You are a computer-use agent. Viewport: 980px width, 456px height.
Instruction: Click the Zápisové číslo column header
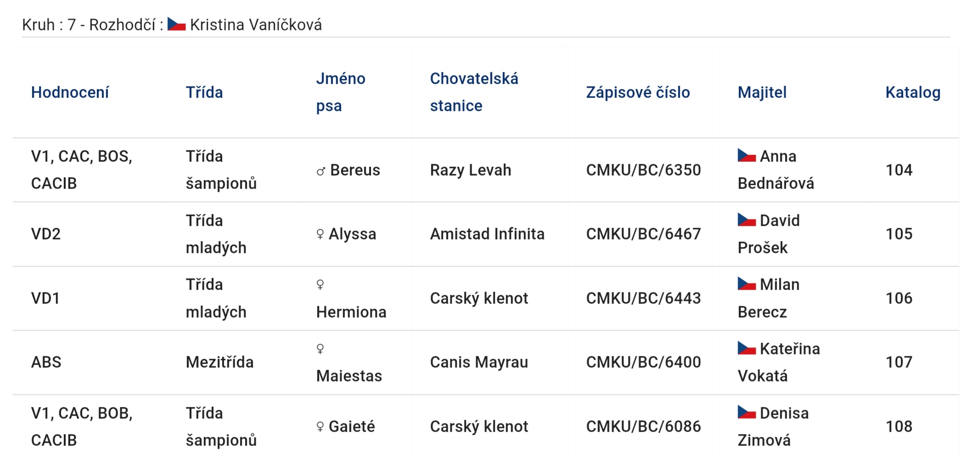pos(638,92)
